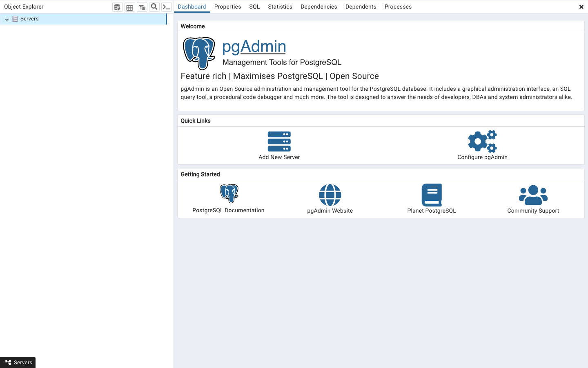This screenshot has height=368, width=588.
Task: Click the Object Explorer panel title
Action: 24,7
